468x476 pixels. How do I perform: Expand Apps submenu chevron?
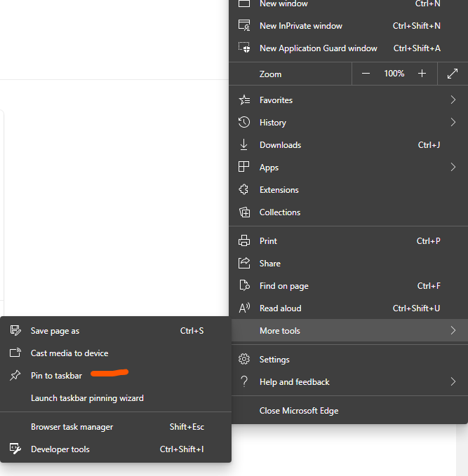[x=453, y=168]
